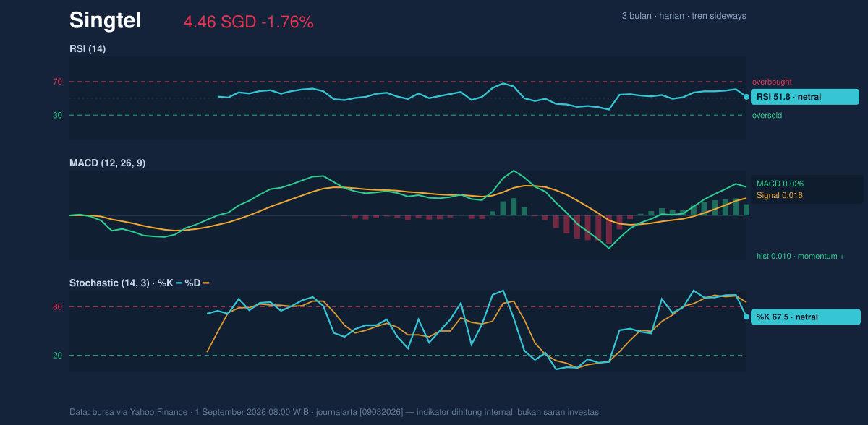Click the RSI (14) panel heading
868x425 pixels.
pyautogui.click(x=88, y=49)
